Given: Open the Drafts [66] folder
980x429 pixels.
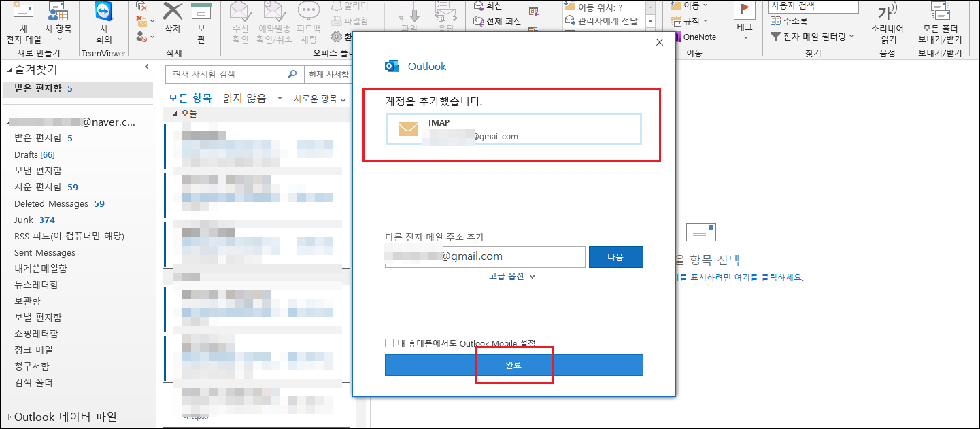Looking at the screenshot, I should point(35,154).
